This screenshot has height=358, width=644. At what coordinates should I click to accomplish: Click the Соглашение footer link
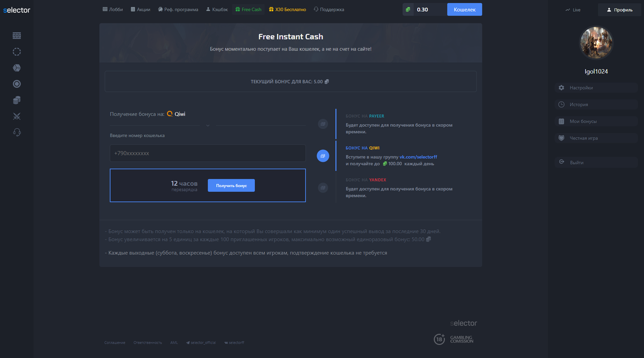click(x=115, y=342)
